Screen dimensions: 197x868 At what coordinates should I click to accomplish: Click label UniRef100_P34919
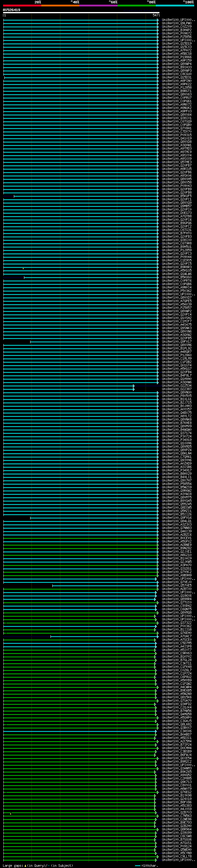pos(176,440)
